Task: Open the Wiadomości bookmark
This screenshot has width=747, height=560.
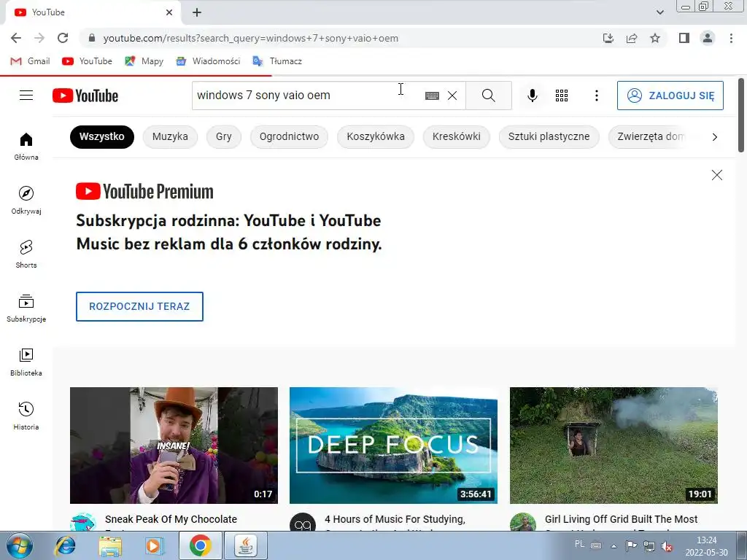Action: tap(208, 61)
